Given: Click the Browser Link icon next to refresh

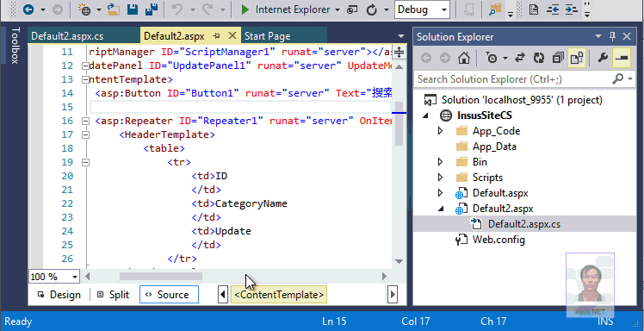Looking at the screenshot, I should coord(352,9).
